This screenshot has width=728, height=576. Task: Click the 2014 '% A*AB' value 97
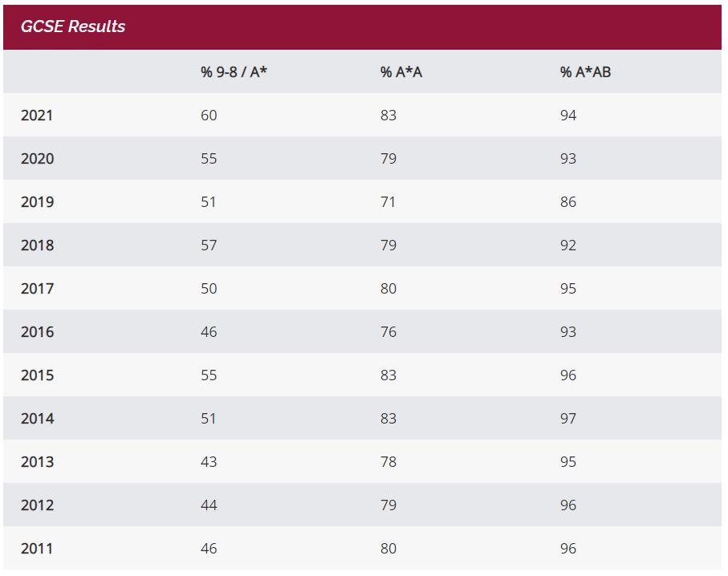click(x=568, y=419)
